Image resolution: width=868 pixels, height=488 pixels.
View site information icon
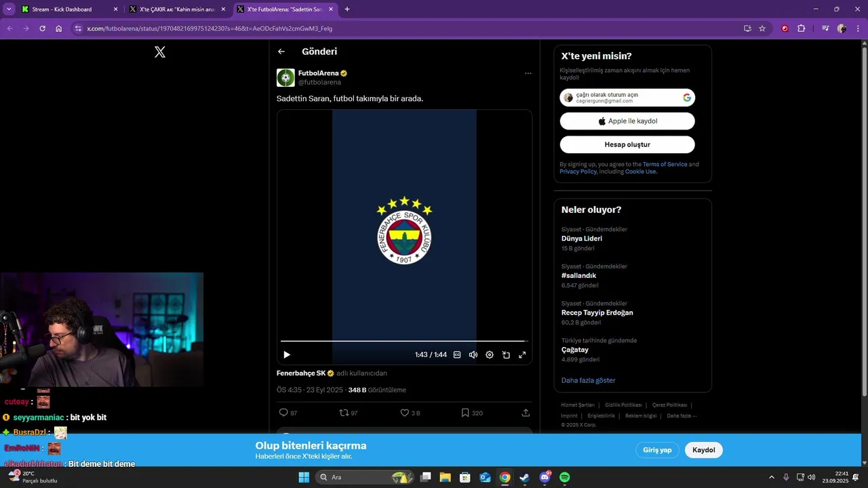pyautogui.click(x=78, y=28)
